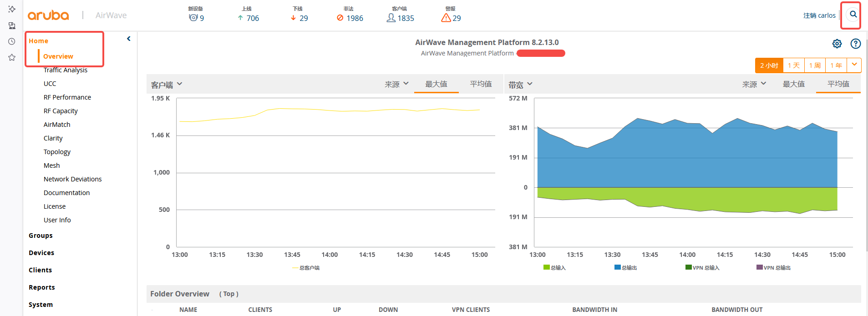Toggle VPN 总输出 legend series
The width and height of the screenshot is (868, 316).
click(773, 267)
